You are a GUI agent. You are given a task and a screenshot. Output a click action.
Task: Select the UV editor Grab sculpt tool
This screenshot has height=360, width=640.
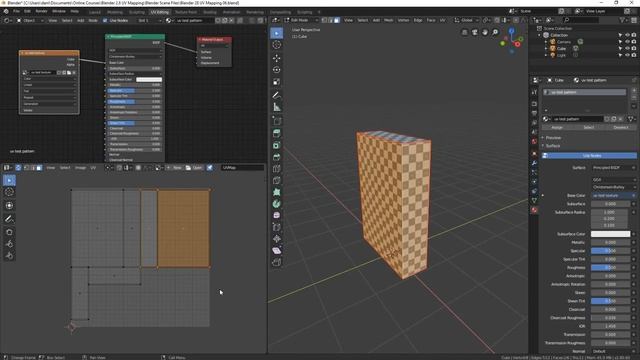[9, 232]
